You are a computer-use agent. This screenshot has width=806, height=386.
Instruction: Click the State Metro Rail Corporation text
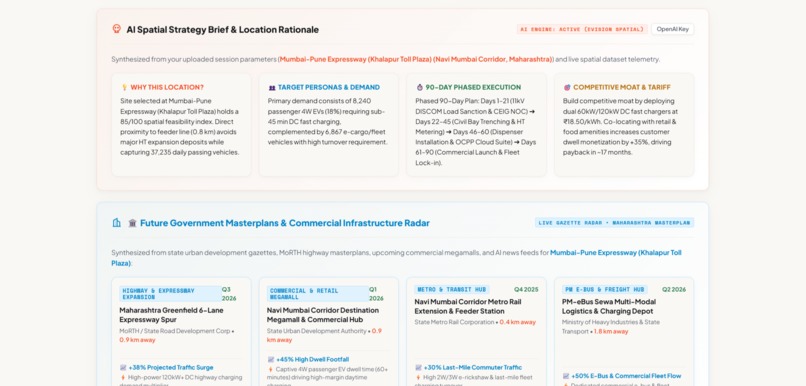click(x=454, y=322)
